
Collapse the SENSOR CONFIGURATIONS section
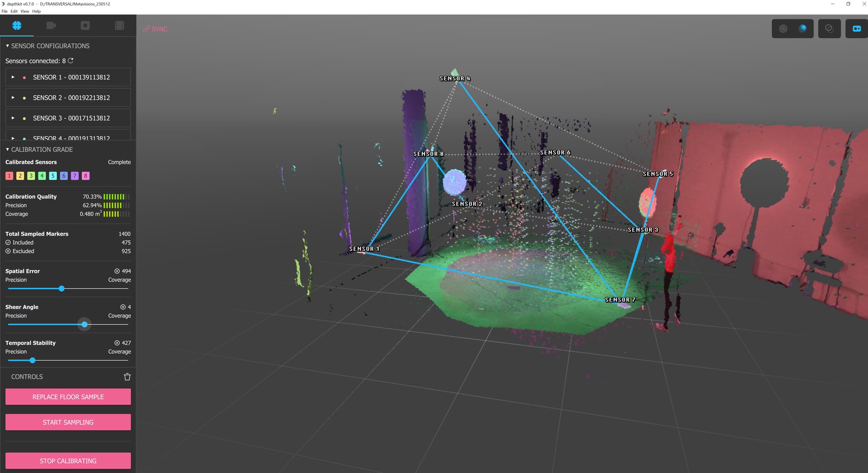[x=7, y=46]
